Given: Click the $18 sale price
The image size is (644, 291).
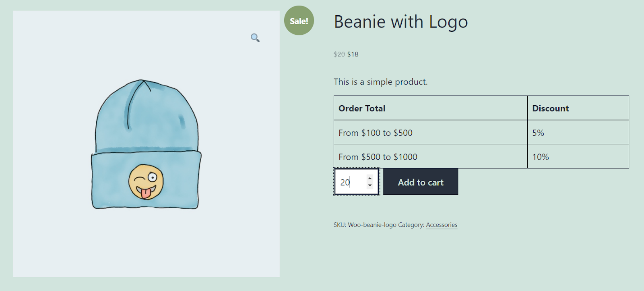Looking at the screenshot, I should point(353,54).
